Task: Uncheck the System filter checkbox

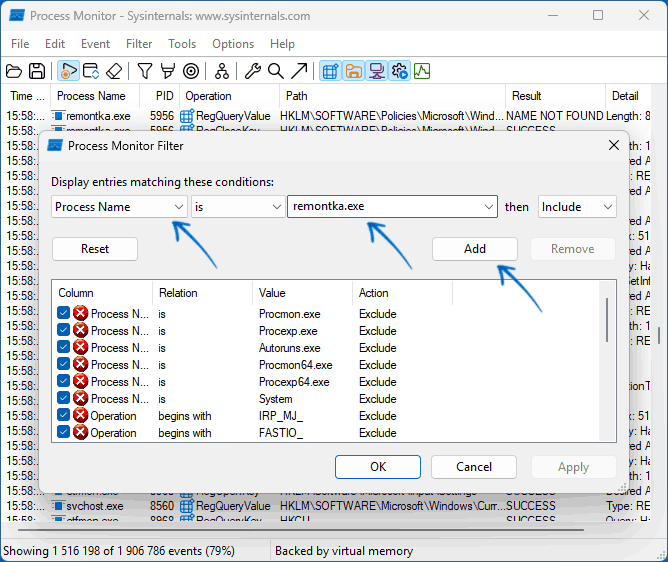Action: click(x=63, y=398)
